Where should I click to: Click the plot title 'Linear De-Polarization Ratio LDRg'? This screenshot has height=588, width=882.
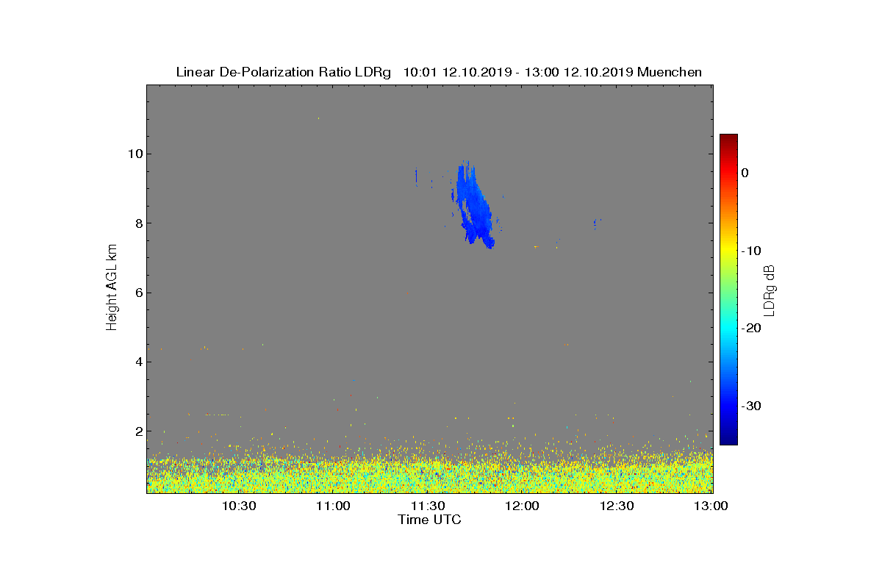[x=284, y=72]
